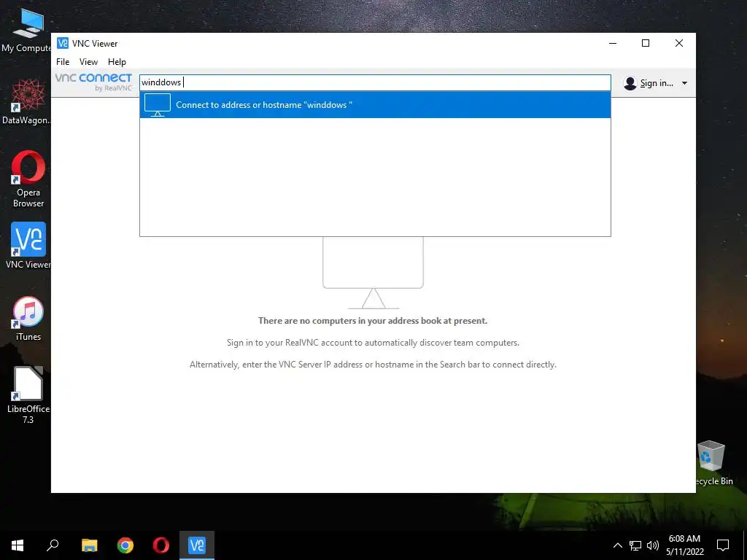Open the Windows Start menu
Screen dimensions: 747x560
click(x=18, y=545)
